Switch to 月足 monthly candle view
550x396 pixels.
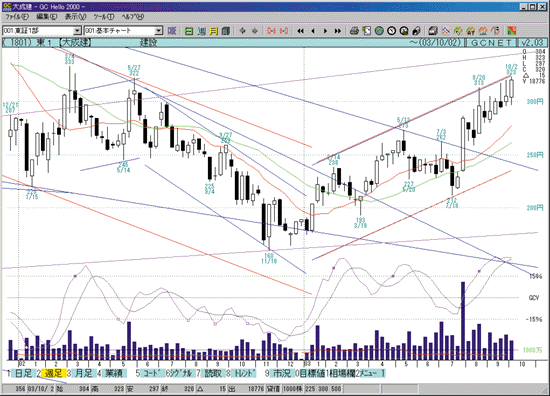[x=84, y=373]
